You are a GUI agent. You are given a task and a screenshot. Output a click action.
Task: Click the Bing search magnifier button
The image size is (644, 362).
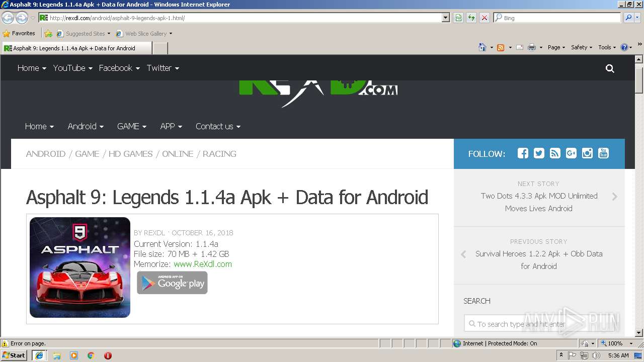click(x=628, y=18)
